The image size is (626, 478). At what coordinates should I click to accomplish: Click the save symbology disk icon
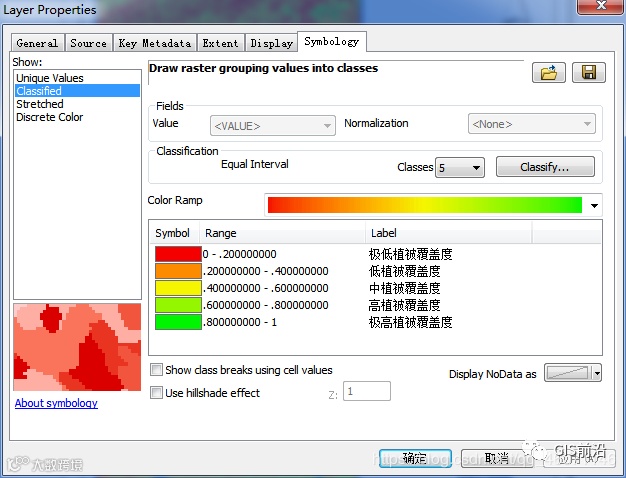coord(589,73)
